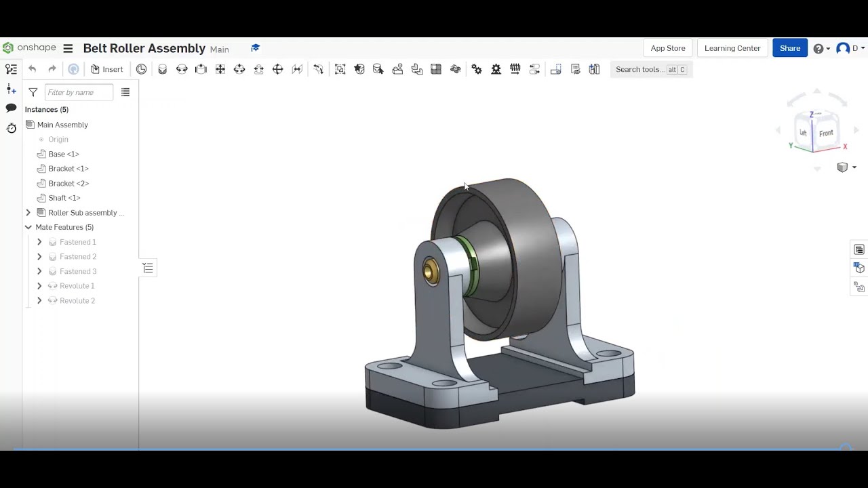
Task: Select the Rack and pinion relation tool
Action: coord(496,69)
